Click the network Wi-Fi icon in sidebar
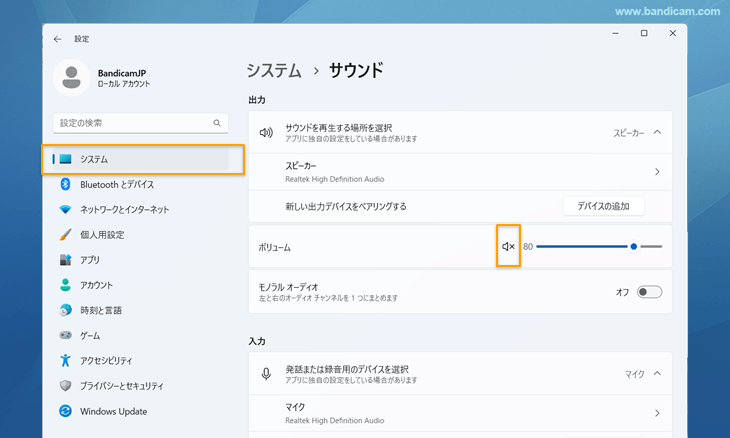 coord(65,209)
